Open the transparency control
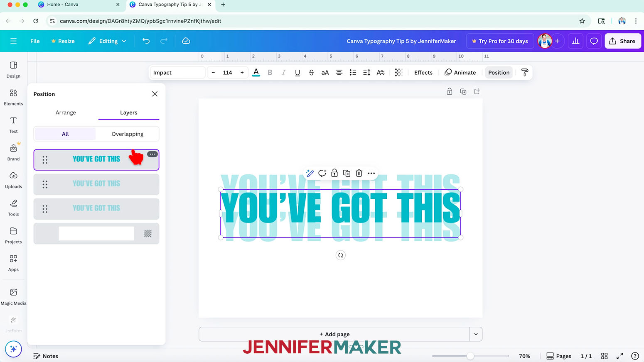Image resolution: width=644 pixels, height=362 pixels. tap(398, 73)
